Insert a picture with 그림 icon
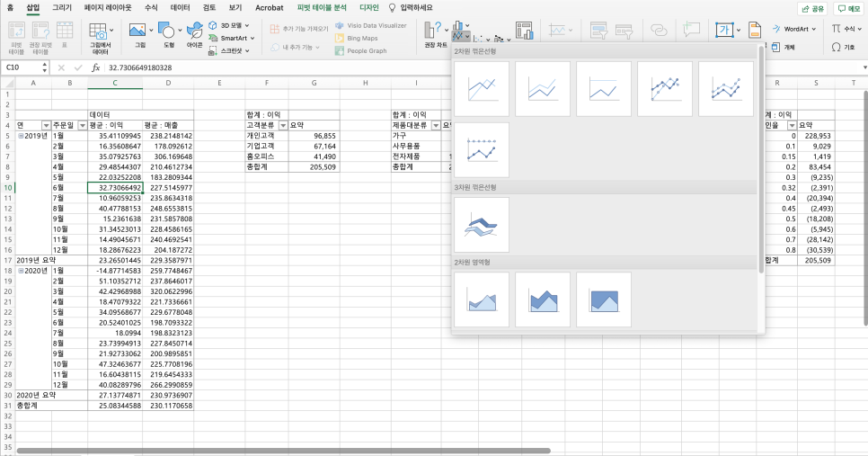This screenshot has width=868, height=456. point(137,30)
